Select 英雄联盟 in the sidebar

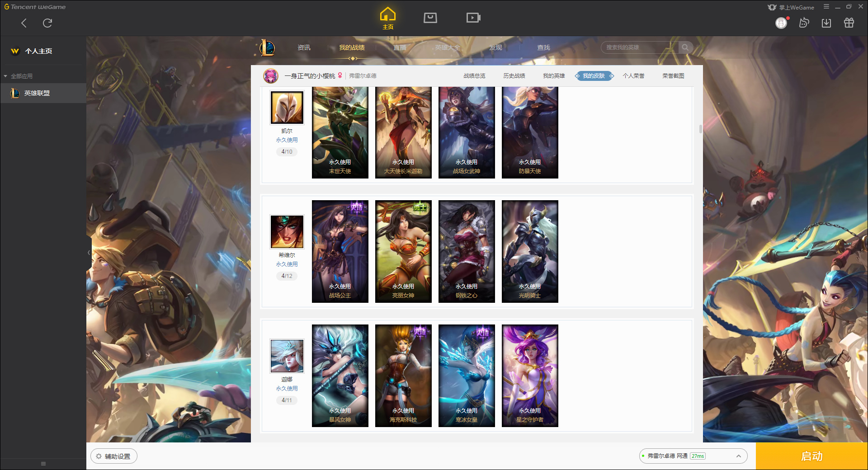(x=43, y=93)
